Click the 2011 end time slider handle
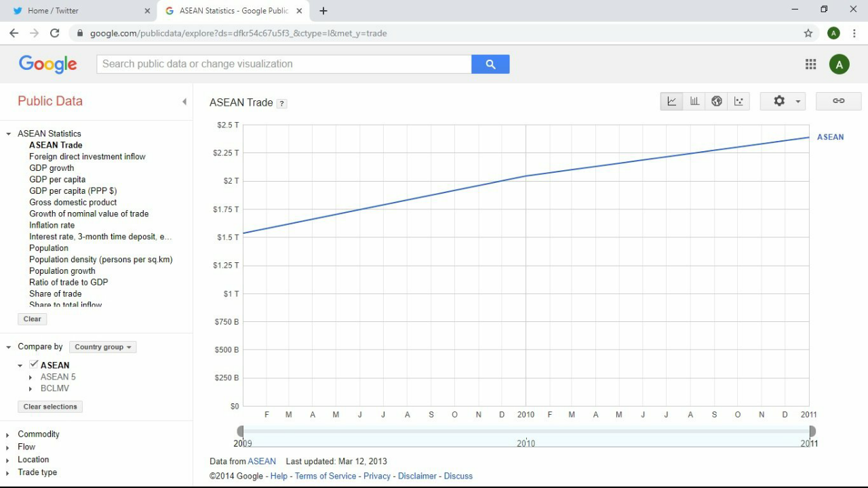868x488 pixels. click(x=812, y=432)
